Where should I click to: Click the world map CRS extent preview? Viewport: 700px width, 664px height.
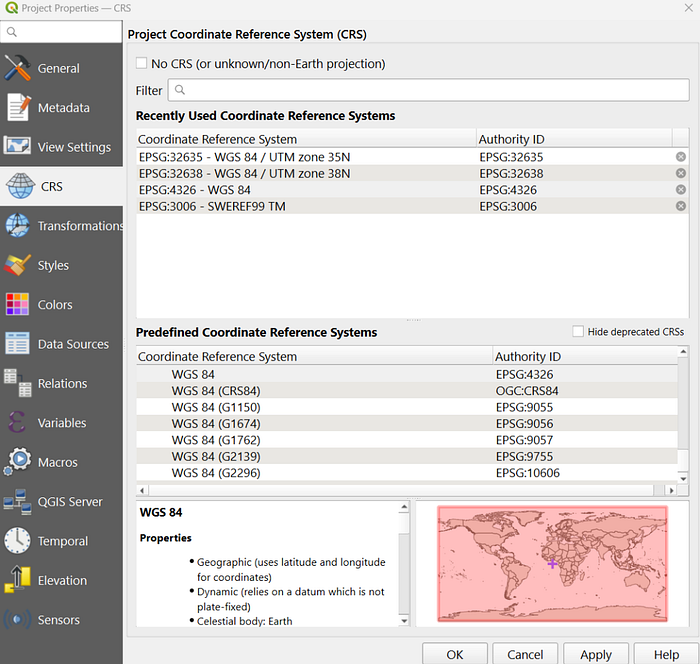pyautogui.click(x=552, y=564)
